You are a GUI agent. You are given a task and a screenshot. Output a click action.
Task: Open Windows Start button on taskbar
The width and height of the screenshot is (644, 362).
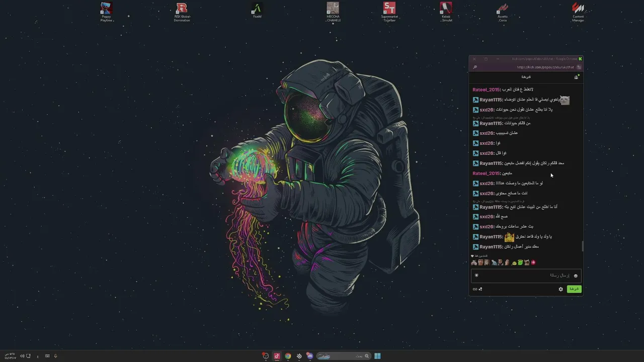pos(377,356)
